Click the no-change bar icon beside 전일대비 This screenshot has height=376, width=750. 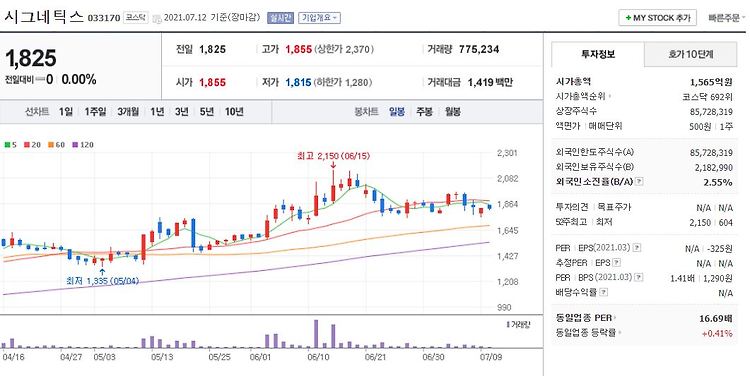(40, 80)
